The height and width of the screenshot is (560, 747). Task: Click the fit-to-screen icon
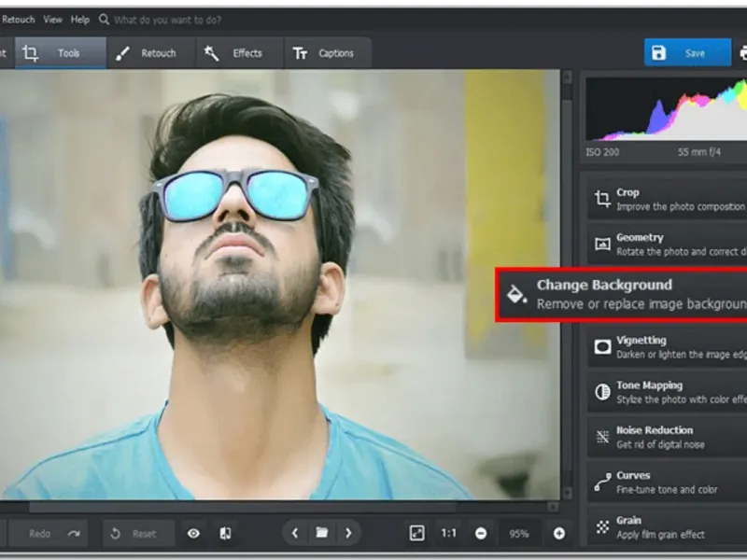(417, 533)
